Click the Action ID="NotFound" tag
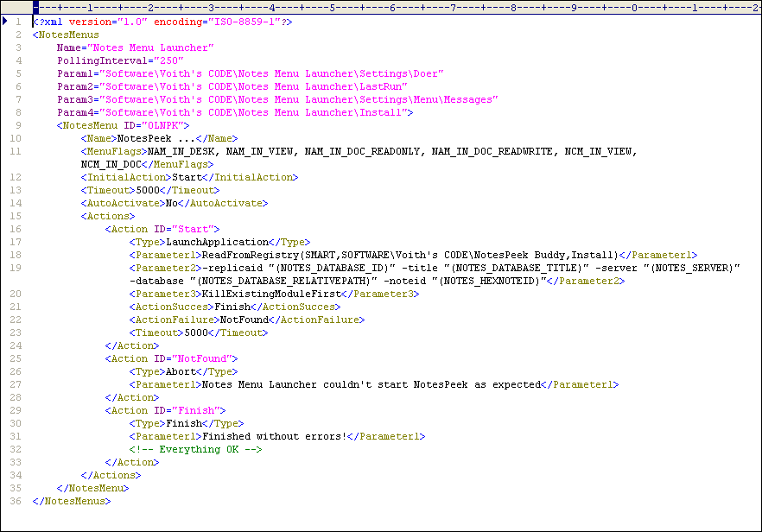 [x=172, y=358]
